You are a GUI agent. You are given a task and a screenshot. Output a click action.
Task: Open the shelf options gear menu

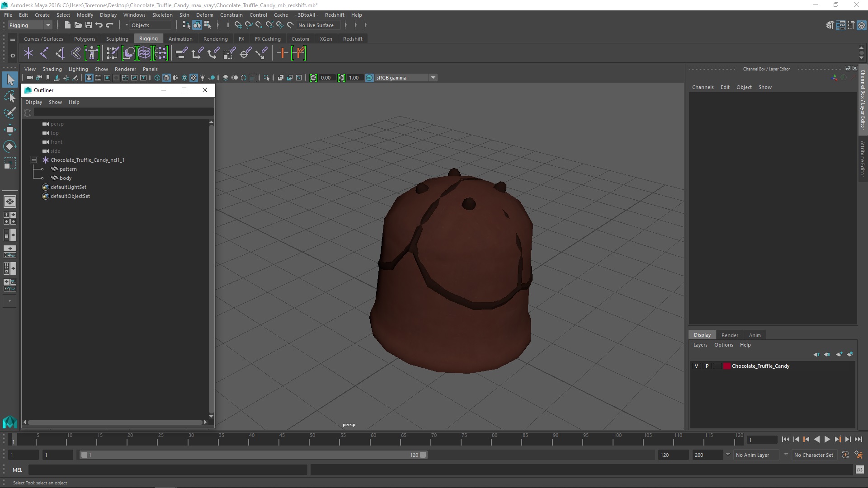[13, 56]
